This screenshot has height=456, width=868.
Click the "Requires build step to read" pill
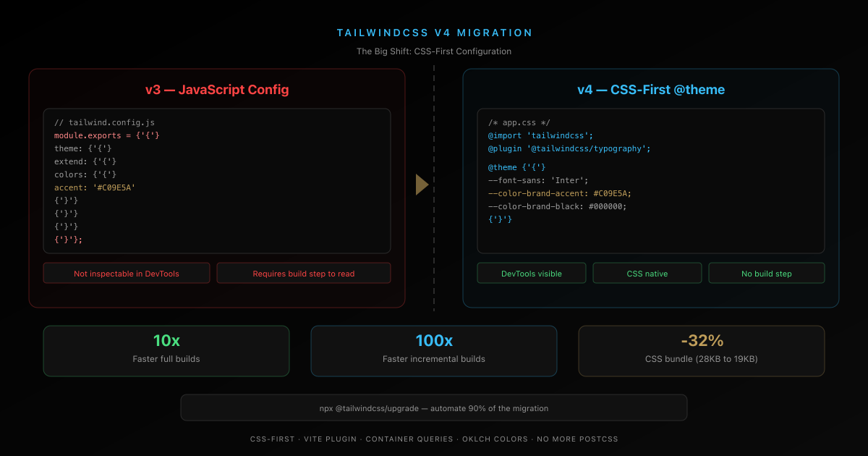click(x=303, y=273)
